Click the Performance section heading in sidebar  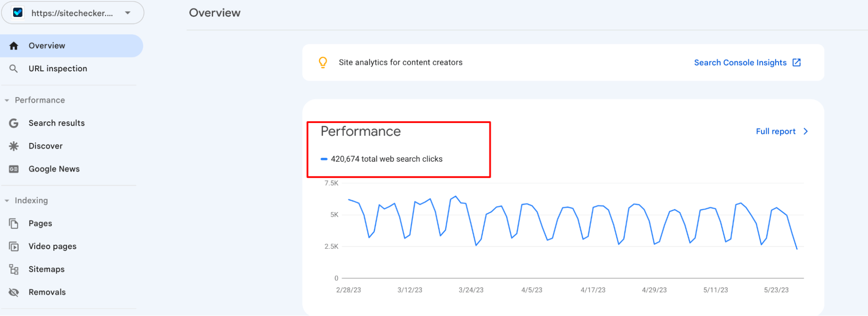pos(40,100)
